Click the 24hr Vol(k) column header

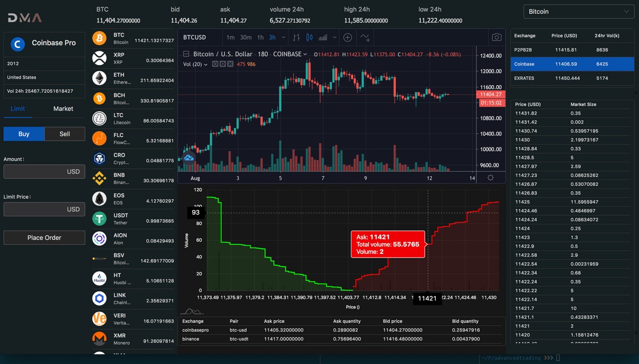coord(607,36)
